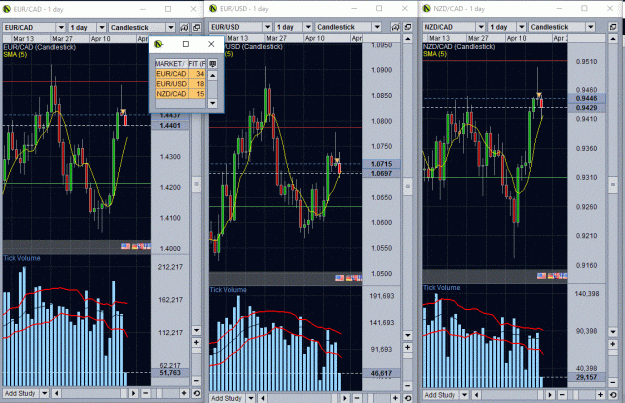Click scroll right arrow on EUR/USD time scrollbar

pos(344,398)
